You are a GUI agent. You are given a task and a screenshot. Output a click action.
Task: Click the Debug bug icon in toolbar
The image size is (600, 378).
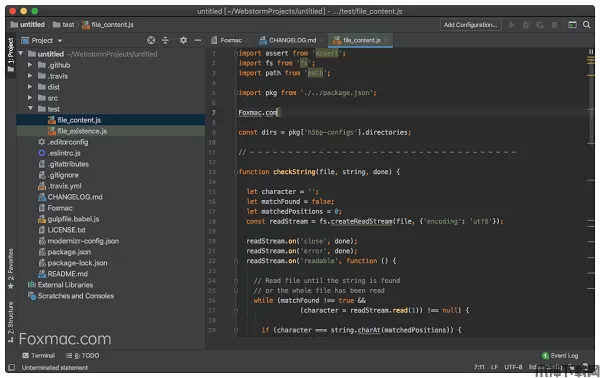pyautogui.click(x=526, y=25)
